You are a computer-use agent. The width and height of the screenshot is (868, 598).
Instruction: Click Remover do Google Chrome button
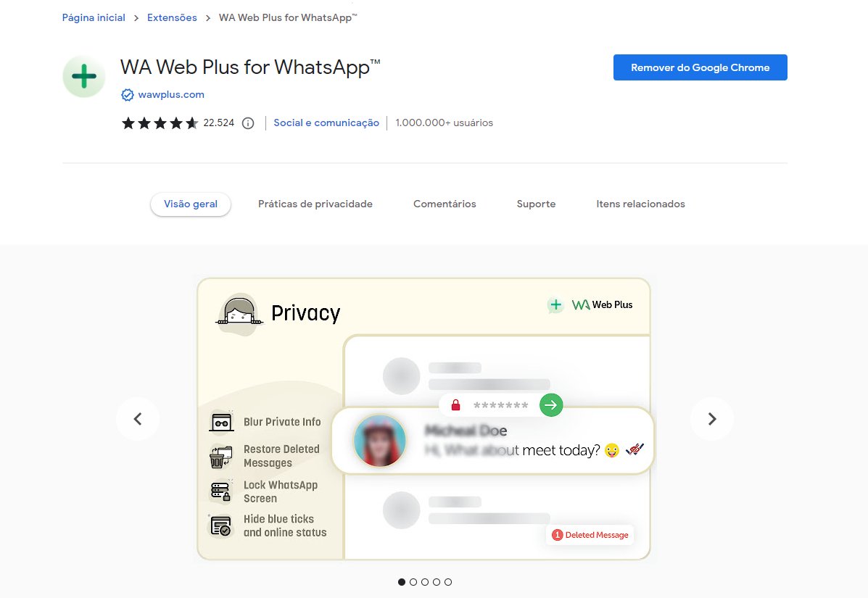[x=700, y=67]
